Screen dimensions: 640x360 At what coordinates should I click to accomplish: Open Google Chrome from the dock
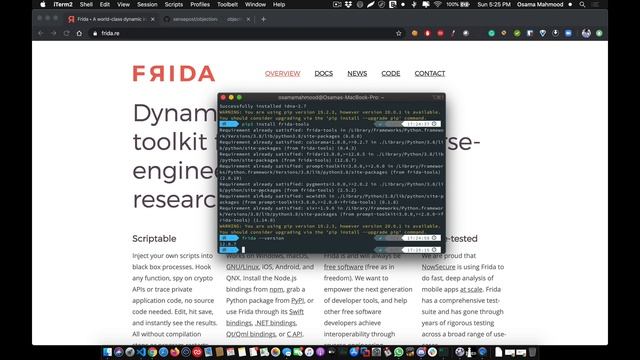(x=152, y=352)
